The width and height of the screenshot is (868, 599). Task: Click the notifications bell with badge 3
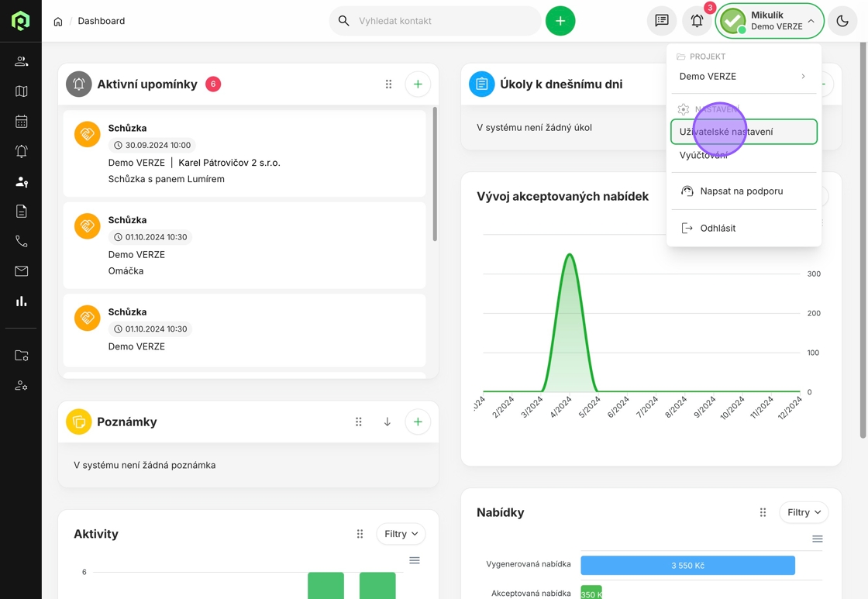(x=697, y=21)
